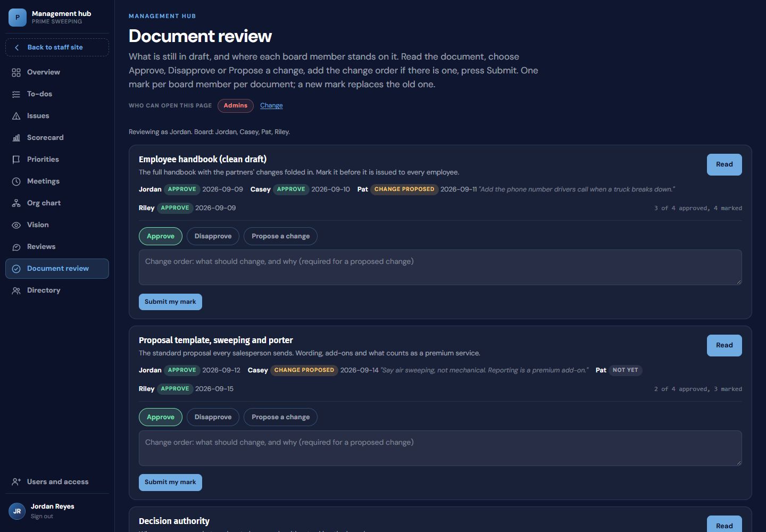Click the Reviews speech bubble icon
This screenshot has width=766, height=532.
click(16, 247)
